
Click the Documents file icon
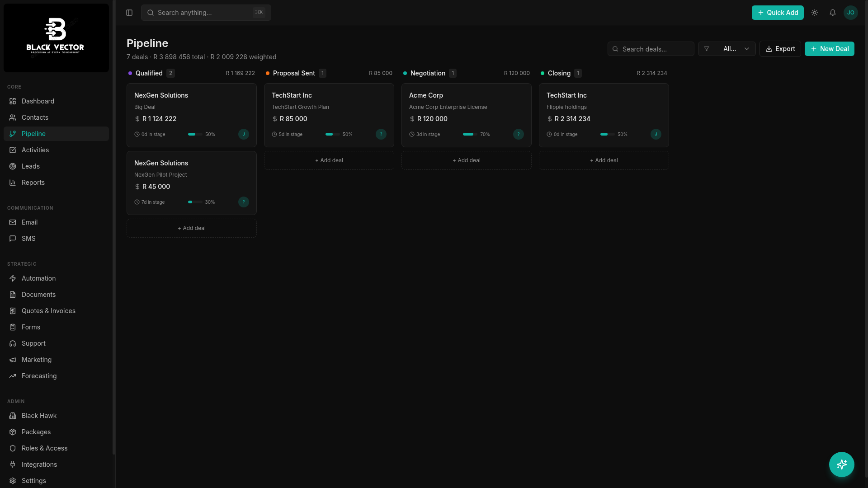(x=13, y=295)
